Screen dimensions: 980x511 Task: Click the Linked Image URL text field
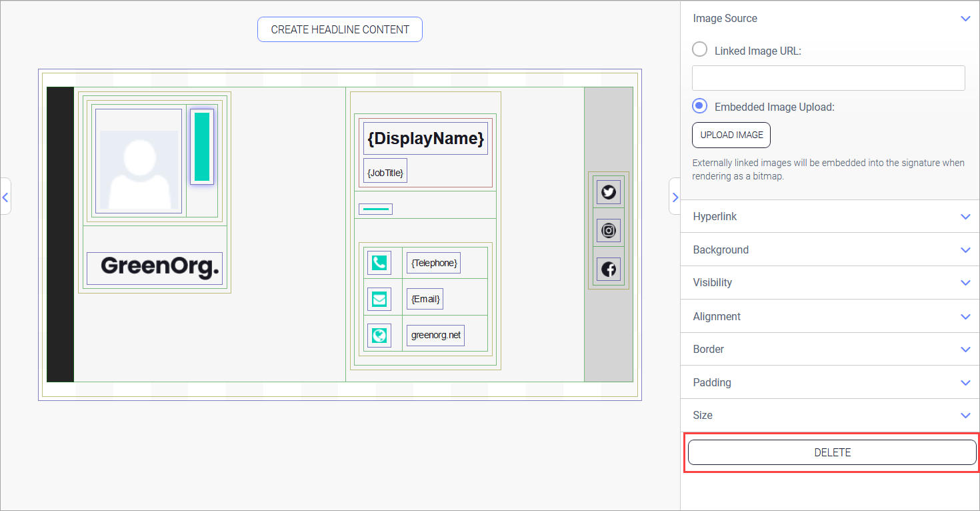828,78
